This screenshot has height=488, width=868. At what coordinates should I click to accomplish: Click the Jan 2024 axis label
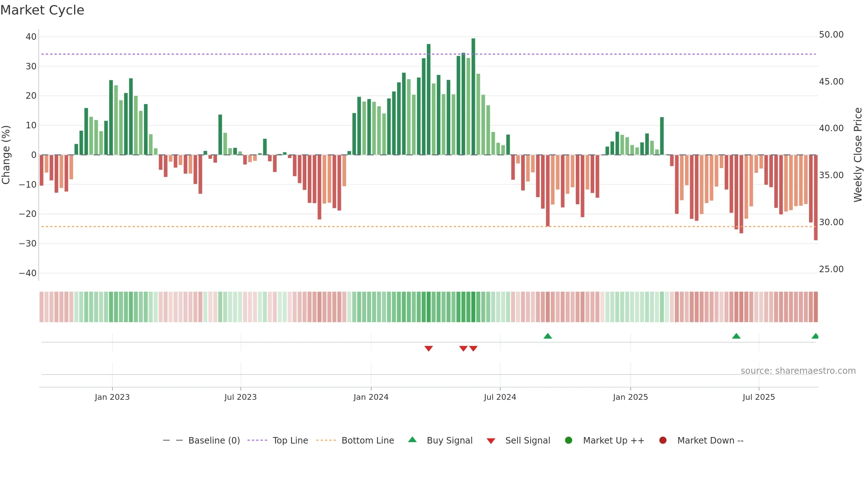coord(371,397)
